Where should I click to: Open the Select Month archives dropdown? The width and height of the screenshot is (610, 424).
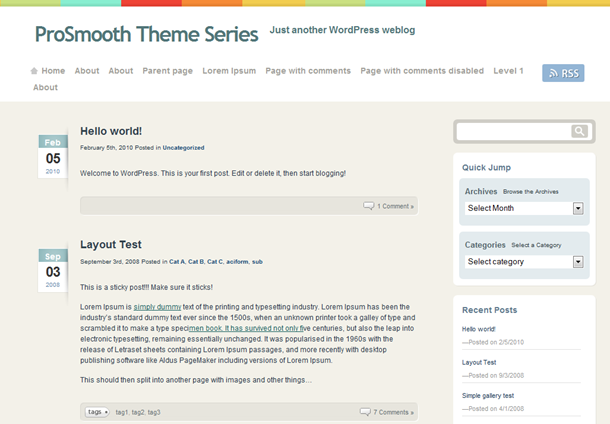coord(524,208)
